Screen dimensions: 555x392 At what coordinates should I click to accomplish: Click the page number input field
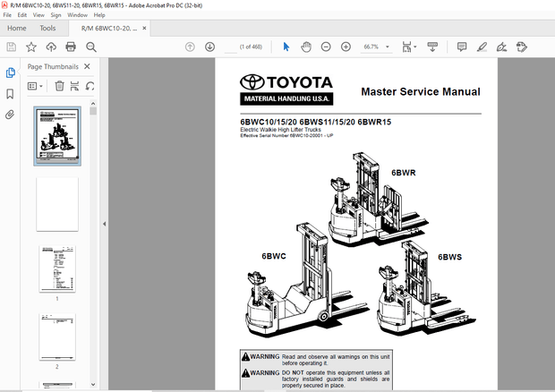(x=231, y=47)
